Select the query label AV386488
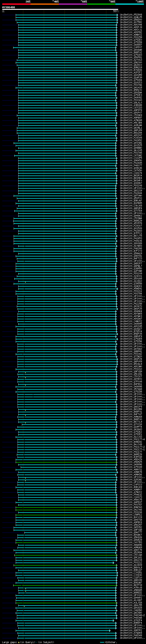The height and width of the screenshot is (644, 146). [x=8, y=7]
